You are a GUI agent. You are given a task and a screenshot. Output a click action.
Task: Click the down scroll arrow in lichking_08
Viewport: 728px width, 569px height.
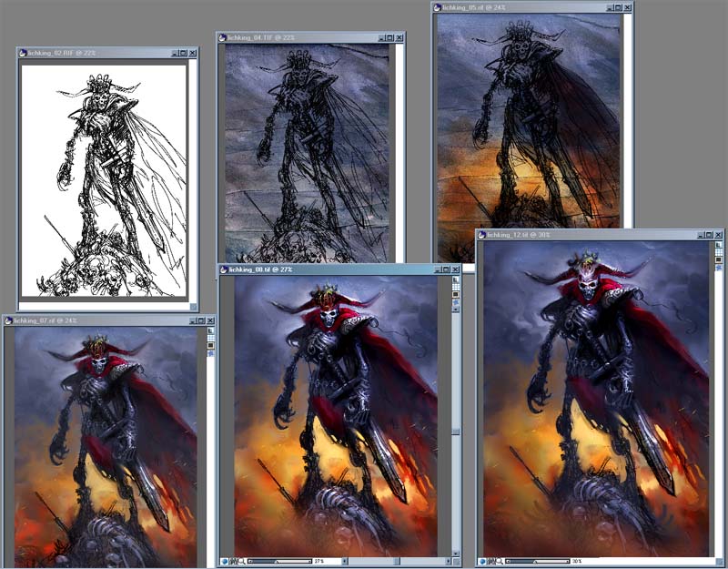pyautogui.click(x=456, y=554)
